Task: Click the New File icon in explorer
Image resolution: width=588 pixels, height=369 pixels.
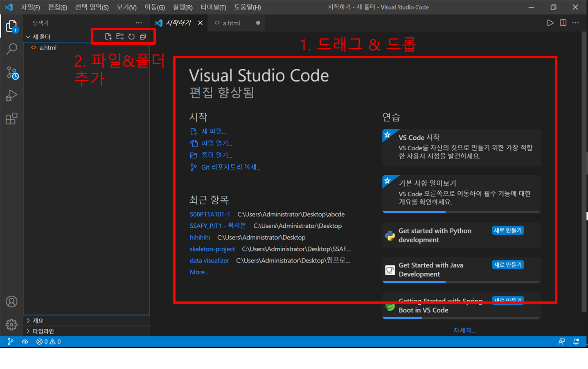Action: (x=108, y=36)
